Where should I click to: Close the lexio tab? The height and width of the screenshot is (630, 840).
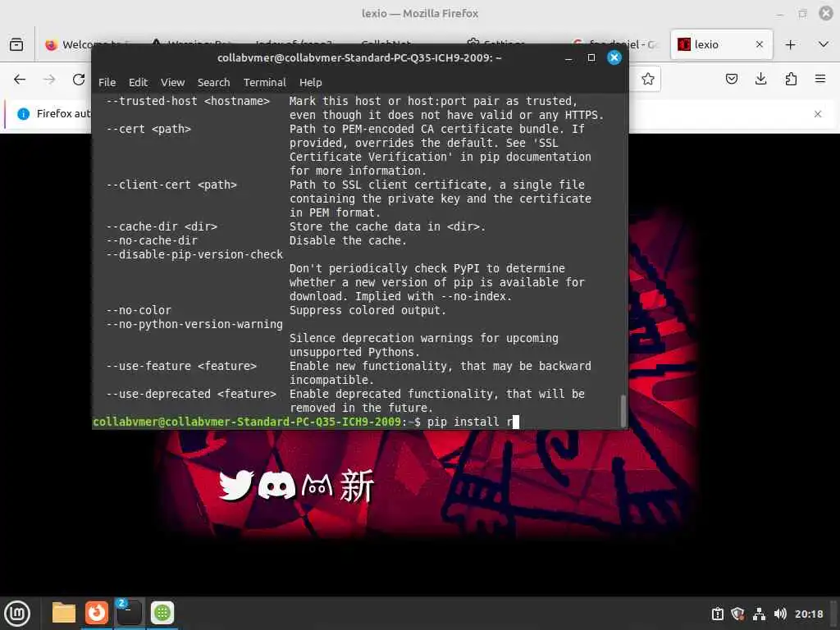coord(759,44)
